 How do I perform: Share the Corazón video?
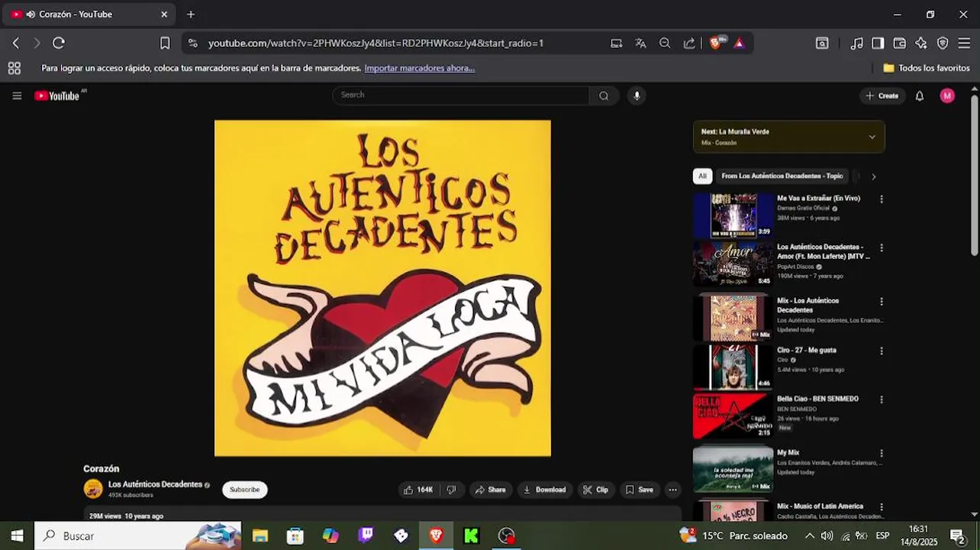490,490
